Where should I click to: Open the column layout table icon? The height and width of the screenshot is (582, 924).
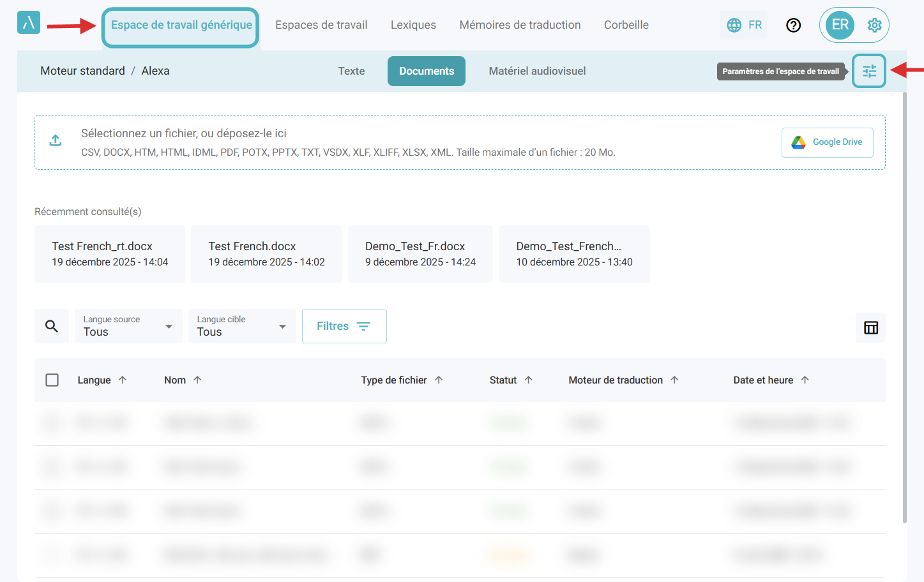870,327
